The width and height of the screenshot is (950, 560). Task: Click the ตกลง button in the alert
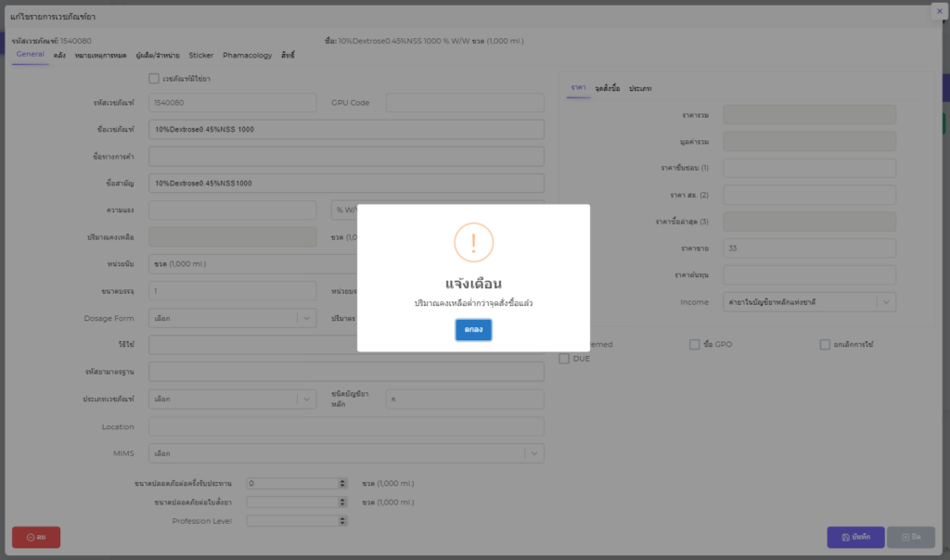473,330
